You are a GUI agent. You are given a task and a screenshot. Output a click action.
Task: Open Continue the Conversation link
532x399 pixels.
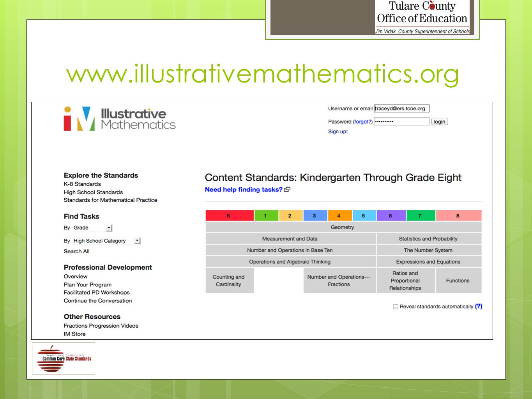98,300
